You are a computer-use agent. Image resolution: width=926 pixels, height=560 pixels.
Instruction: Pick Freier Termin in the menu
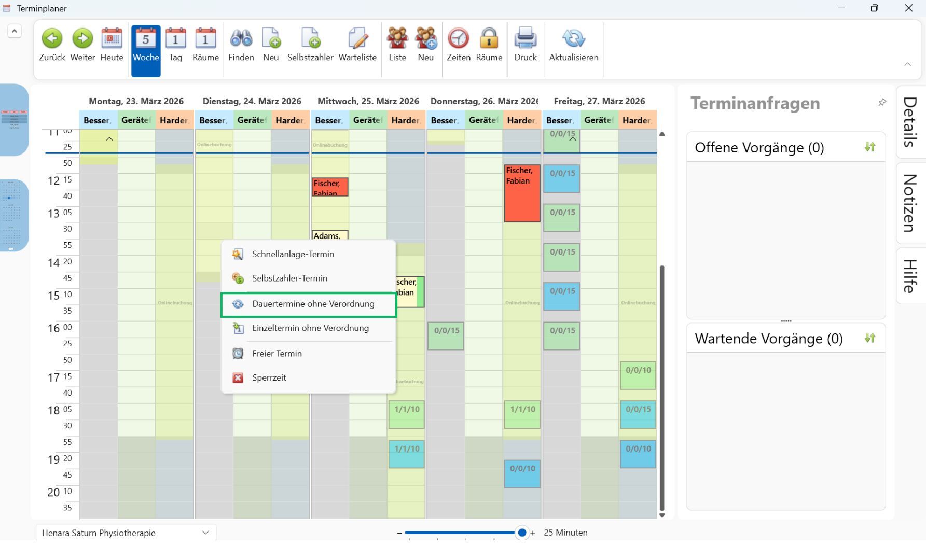[x=309, y=354]
